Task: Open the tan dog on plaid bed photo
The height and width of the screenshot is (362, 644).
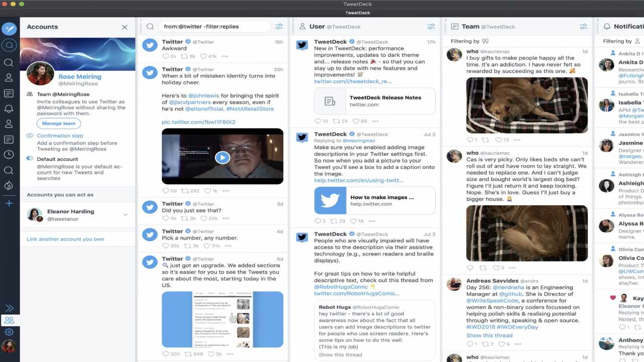Action: coord(527,105)
